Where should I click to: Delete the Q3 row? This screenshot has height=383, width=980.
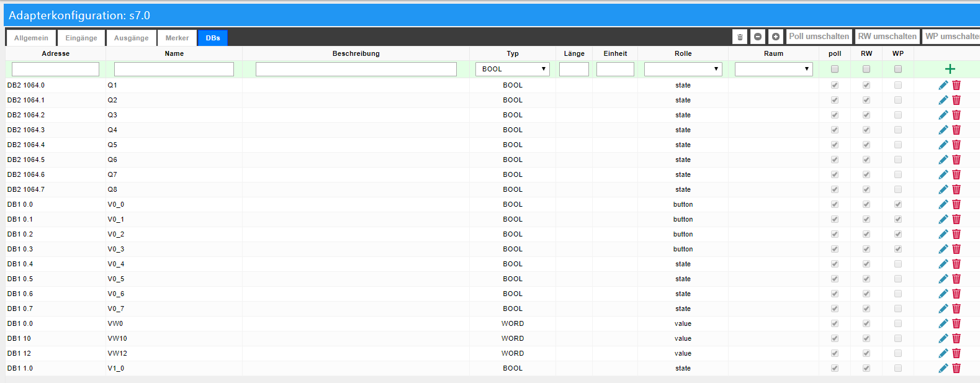click(x=956, y=115)
